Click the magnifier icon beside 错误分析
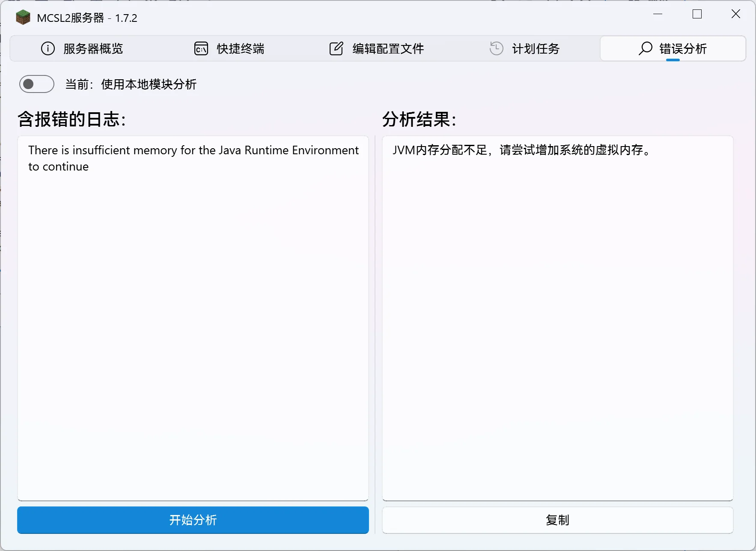The height and width of the screenshot is (551, 756). 645,48
